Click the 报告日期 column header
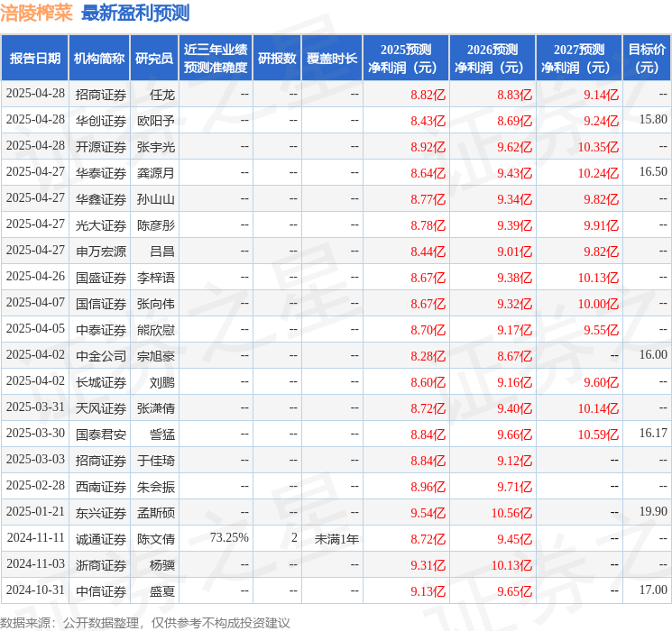672x631 pixels. coord(34,59)
